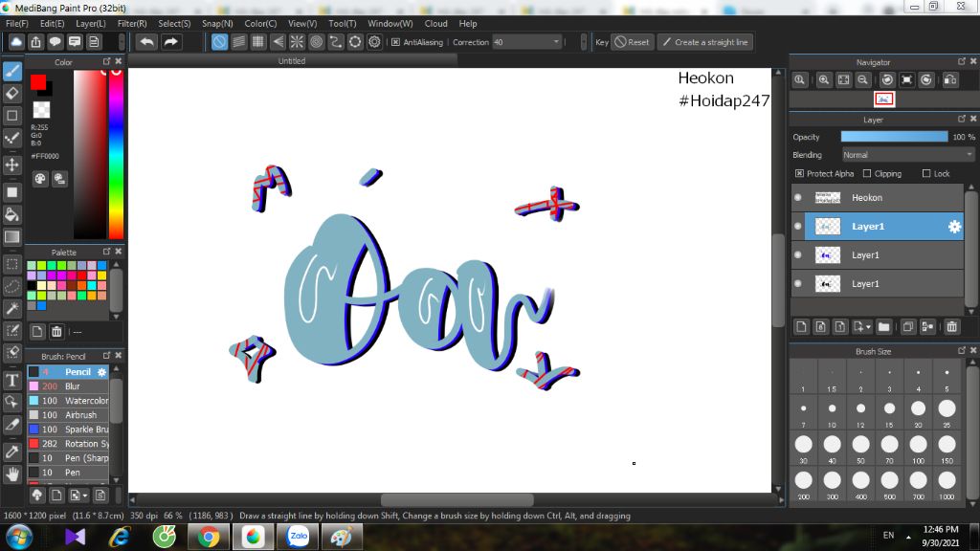Enable the Clipping checkbox
The width and height of the screenshot is (980, 551).
coord(867,174)
